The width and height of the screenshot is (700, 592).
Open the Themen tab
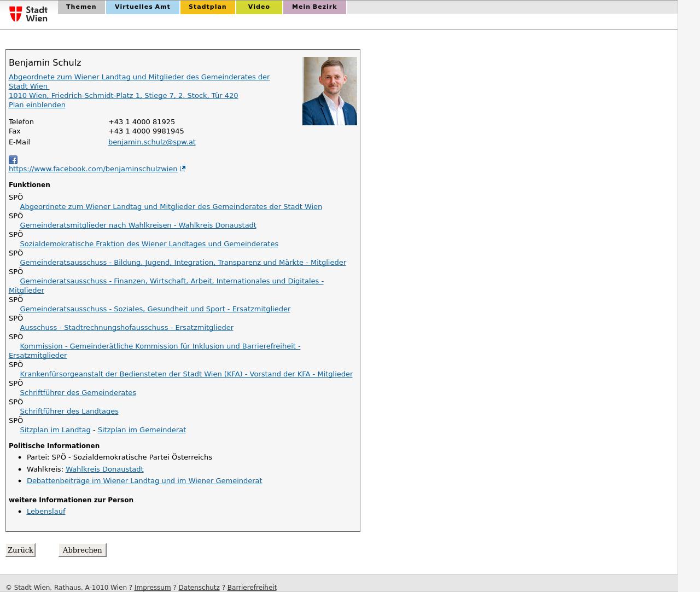(x=81, y=7)
